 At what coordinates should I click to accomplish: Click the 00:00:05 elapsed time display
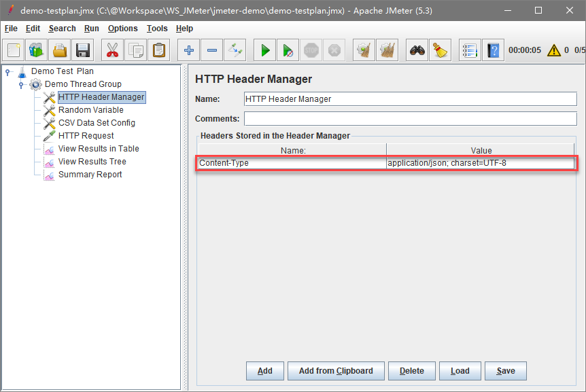[x=525, y=50]
